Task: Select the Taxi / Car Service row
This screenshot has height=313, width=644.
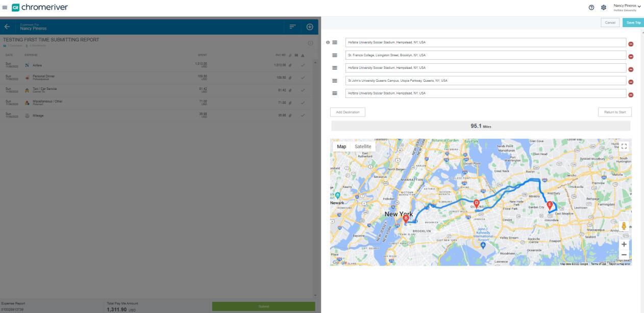Action: [x=155, y=89]
